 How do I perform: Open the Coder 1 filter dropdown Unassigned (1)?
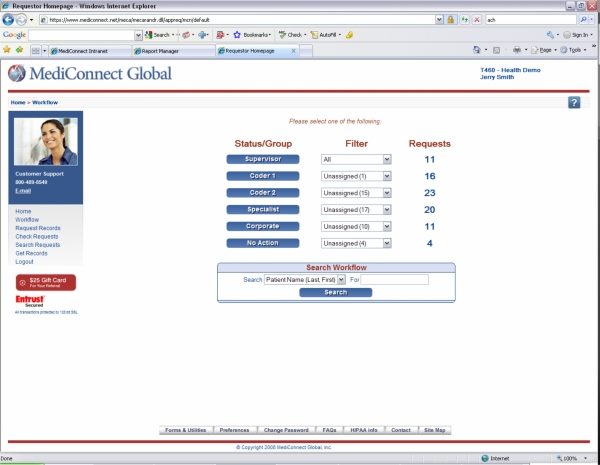point(356,176)
